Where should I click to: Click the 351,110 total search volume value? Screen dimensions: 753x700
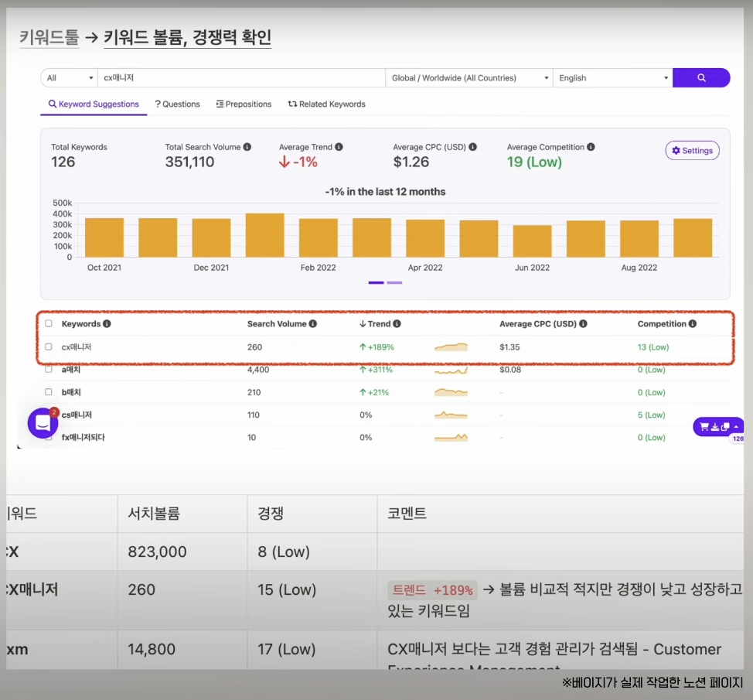189,162
